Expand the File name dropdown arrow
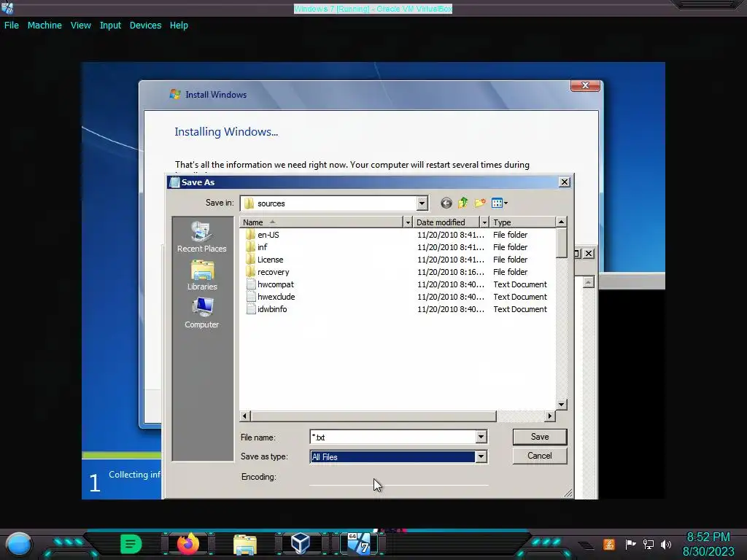 tap(481, 437)
